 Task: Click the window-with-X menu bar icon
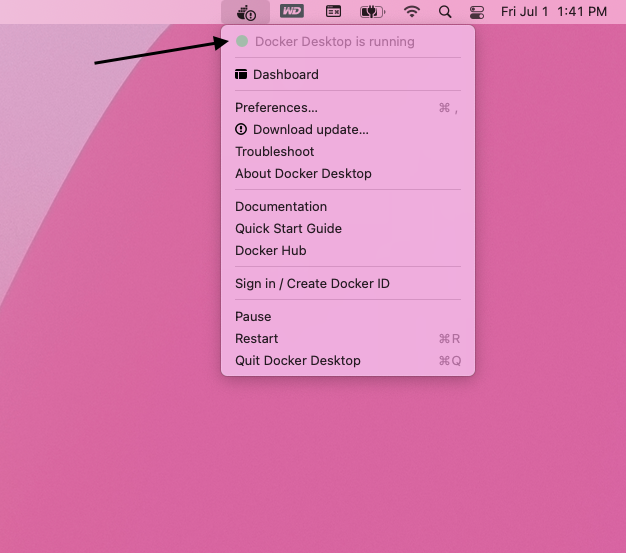[x=333, y=12]
